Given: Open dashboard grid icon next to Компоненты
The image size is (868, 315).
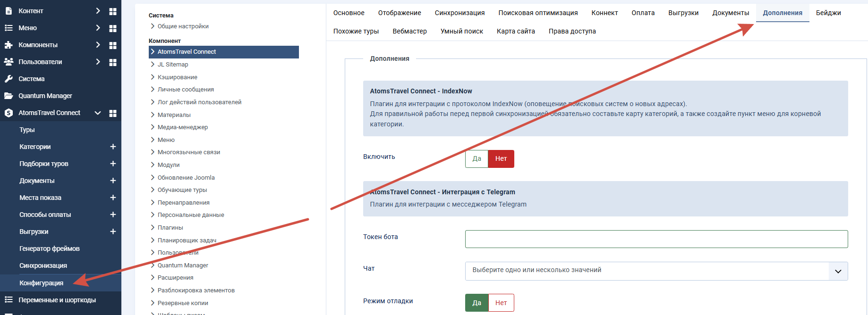Looking at the screenshot, I should (113, 45).
